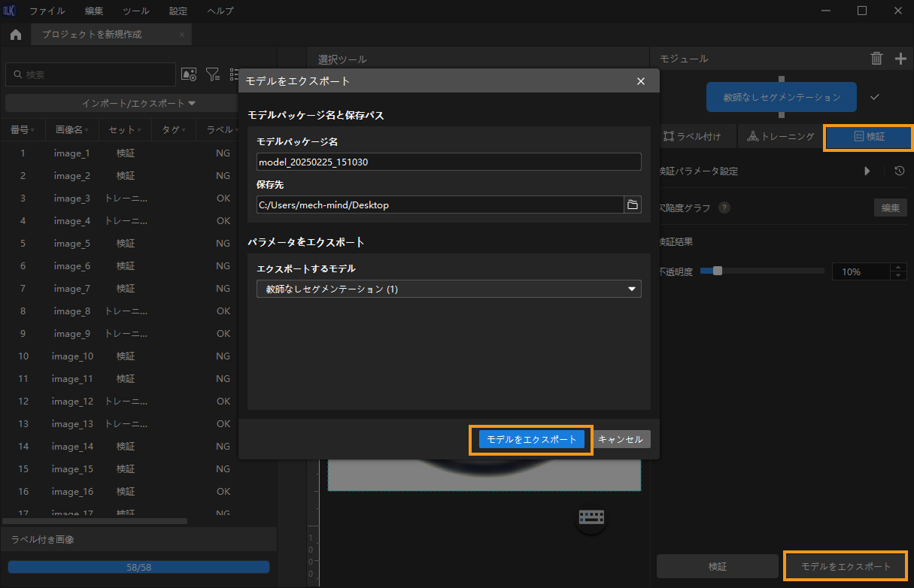Browse for save folder in export dialog
This screenshot has width=914, height=588.
tap(633, 205)
